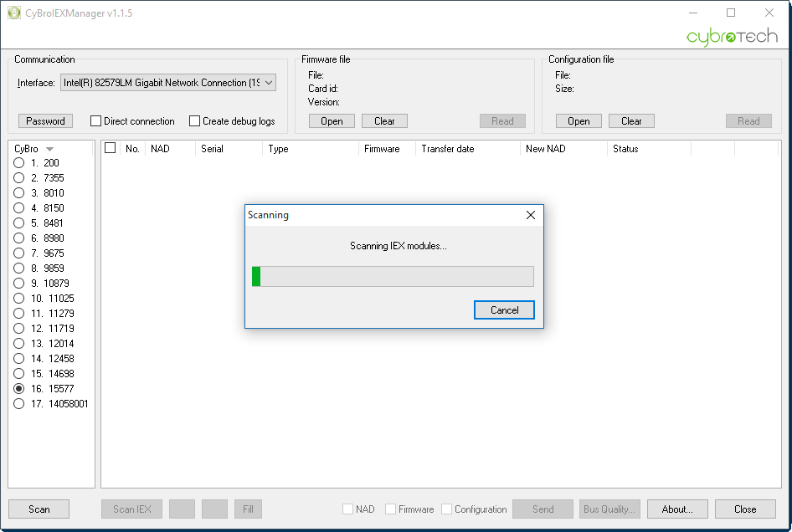Open a firmware file

tap(332, 121)
